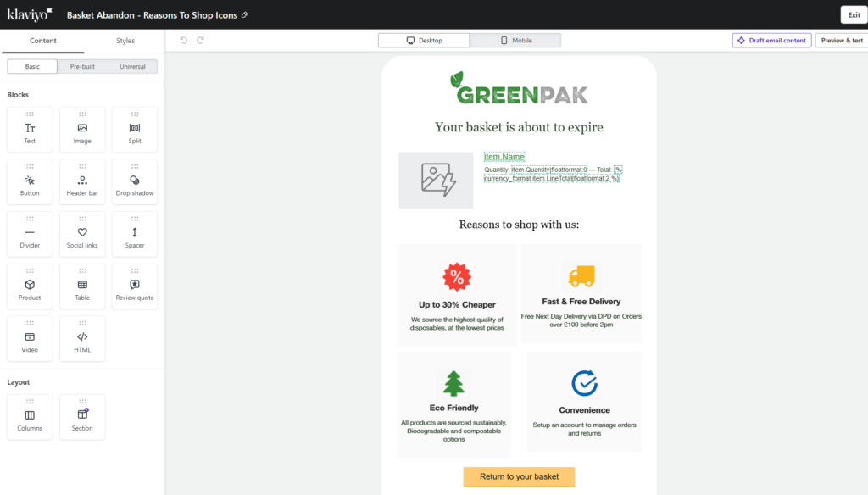Click the Layout section heading
The image size is (868, 495).
(x=19, y=382)
